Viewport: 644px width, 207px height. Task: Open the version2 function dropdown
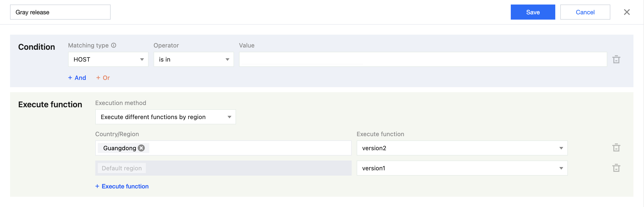point(462,148)
